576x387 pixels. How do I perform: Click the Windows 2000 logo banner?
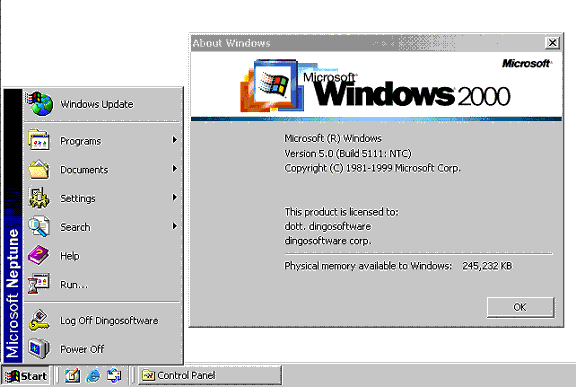375,87
